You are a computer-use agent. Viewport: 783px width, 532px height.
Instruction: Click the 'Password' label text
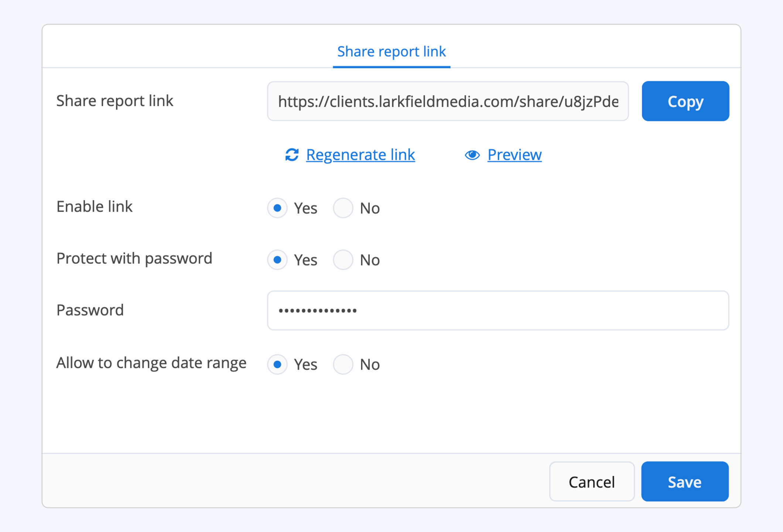tap(90, 310)
